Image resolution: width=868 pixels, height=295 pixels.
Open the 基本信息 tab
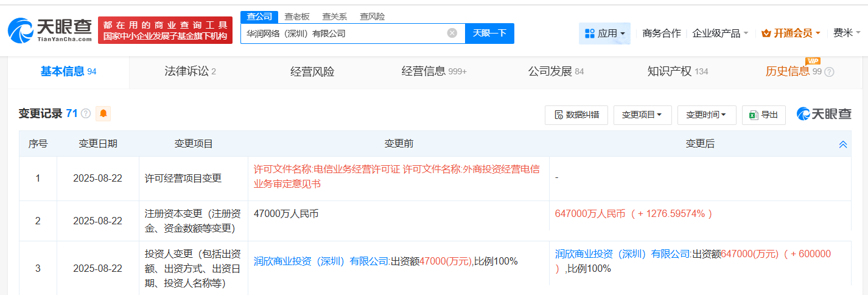pyautogui.click(x=68, y=72)
